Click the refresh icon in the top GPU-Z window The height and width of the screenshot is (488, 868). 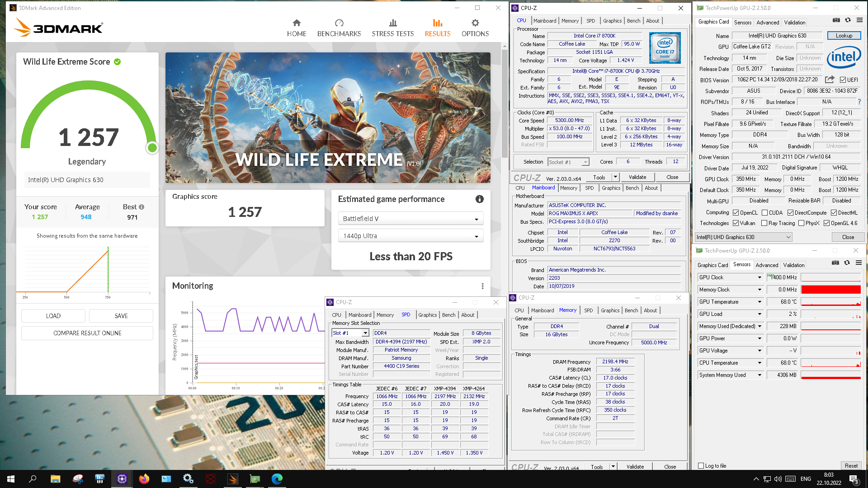click(848, 20)
